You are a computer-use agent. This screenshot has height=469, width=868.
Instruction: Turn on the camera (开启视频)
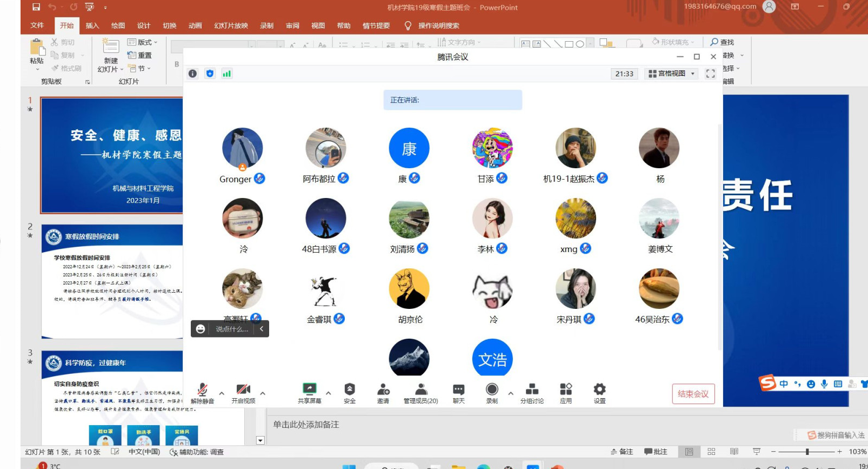[x=243, y=390]
